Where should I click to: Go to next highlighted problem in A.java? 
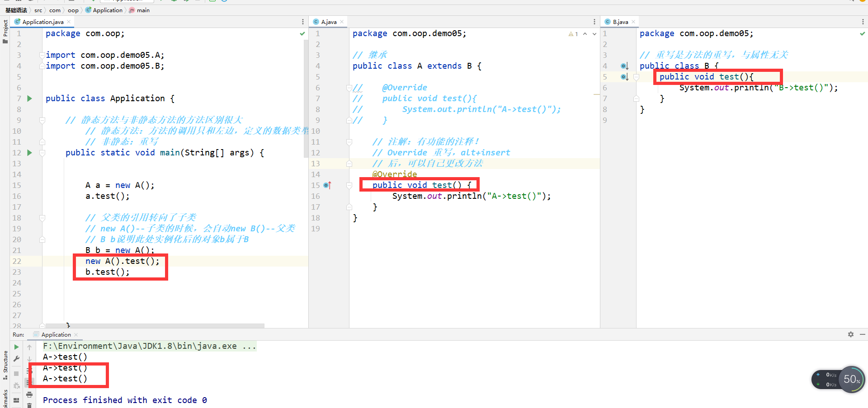click(x=594, y=34)
